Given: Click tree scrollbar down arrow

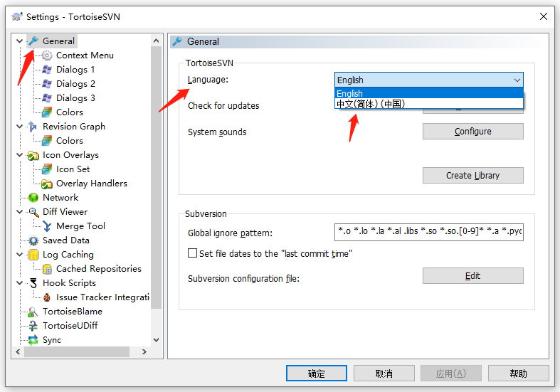Looking at the screenshot, I should click(x=156, y=340).
